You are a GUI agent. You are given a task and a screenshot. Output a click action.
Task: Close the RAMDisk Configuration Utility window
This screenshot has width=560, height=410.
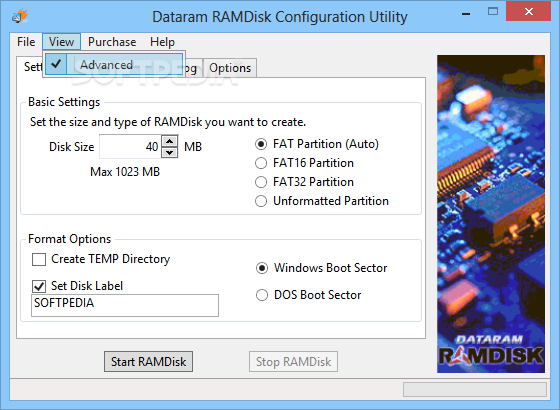[x=529, y=11]
